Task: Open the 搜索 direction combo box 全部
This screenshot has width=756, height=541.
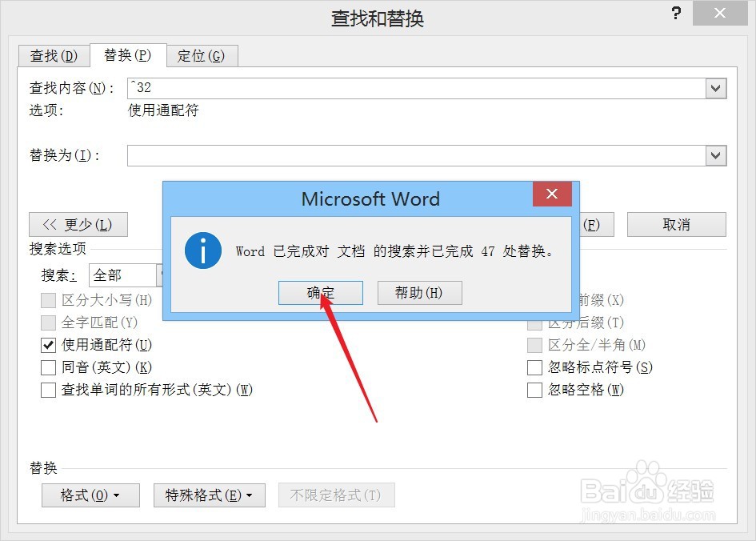Action: 126,275
